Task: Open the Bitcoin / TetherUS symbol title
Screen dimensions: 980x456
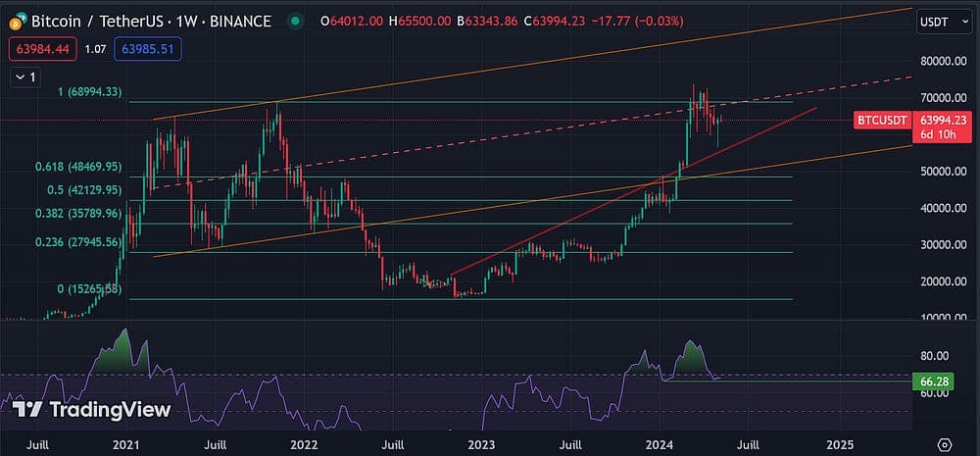Action: 99,22
